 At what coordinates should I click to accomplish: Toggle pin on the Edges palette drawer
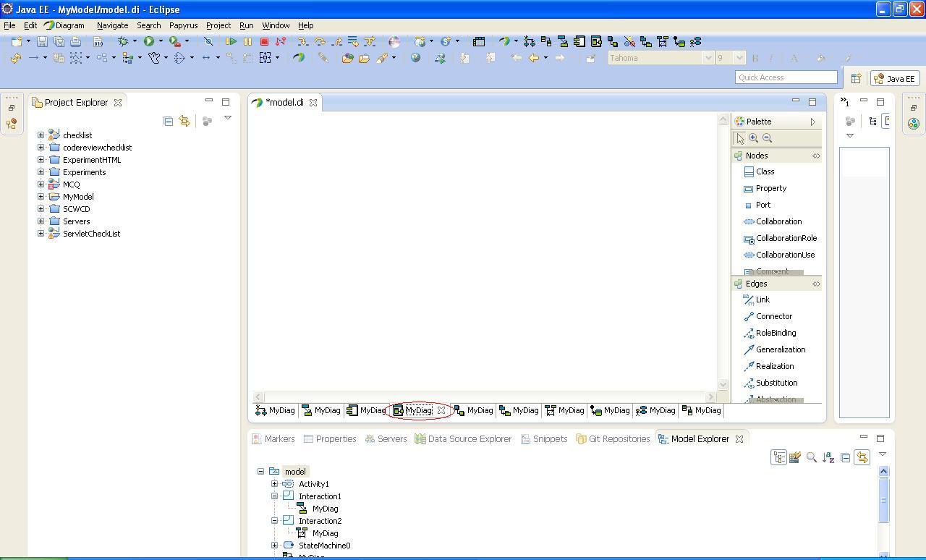pyautogui.click(x=816, y=284)
